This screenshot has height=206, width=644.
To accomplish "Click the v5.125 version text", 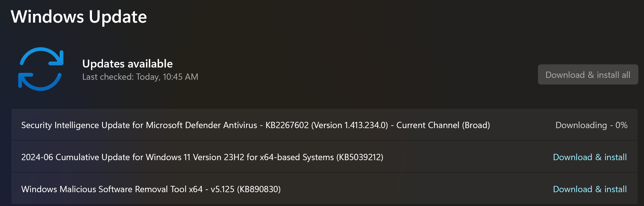I will click(x=223, y=189).
